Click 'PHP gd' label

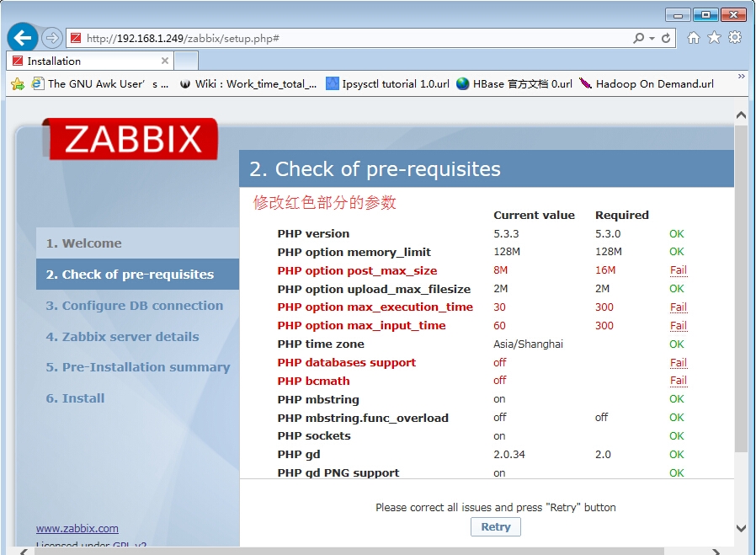[299, 455]
